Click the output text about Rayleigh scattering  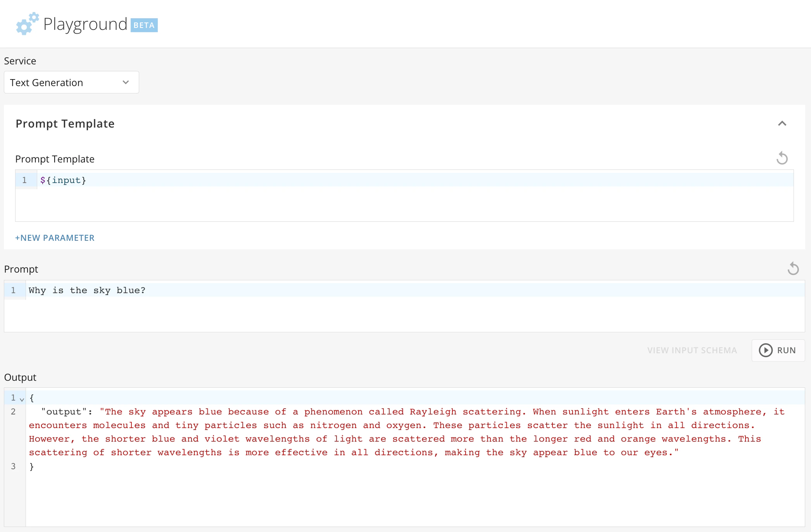[x=407, y=432]
